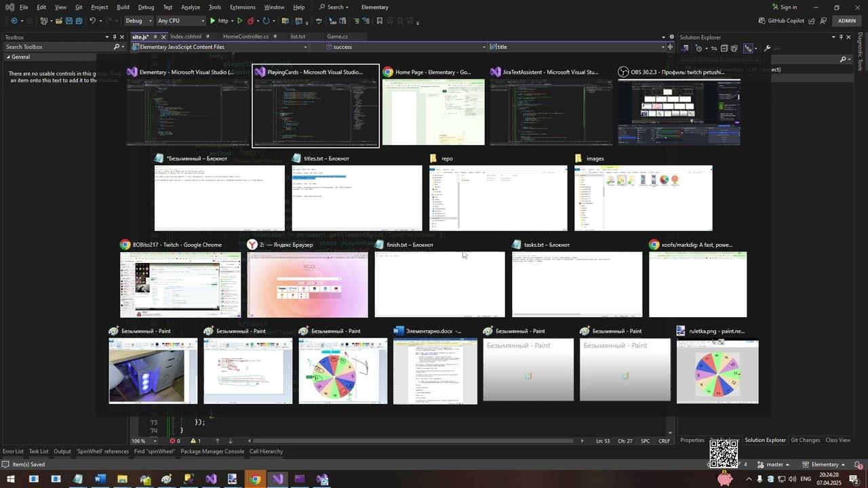This screenshot has height=488, width=868.
Task: Open the Elementary repository selector in status bar
Action: click(825, 464)
